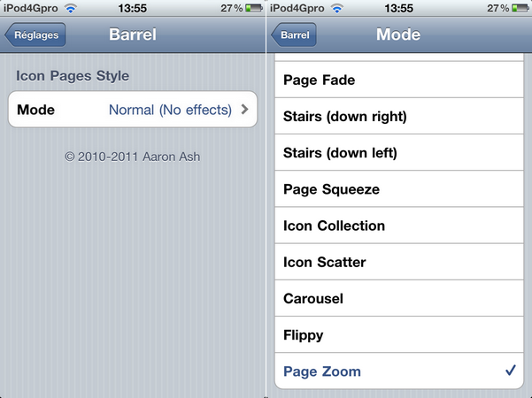Screen dimensions: 532x398
Task: Open the Mode setting row
Action: tap(133, 110)
